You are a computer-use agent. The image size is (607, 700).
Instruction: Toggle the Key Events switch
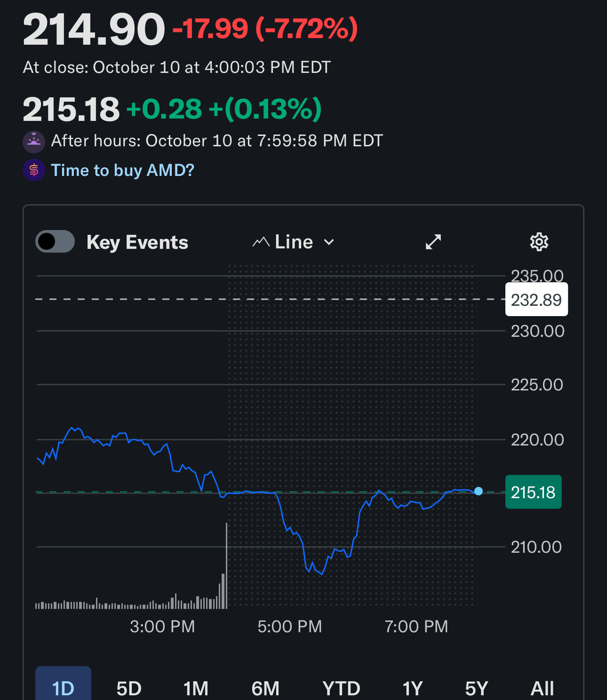(x=55, y=242)
